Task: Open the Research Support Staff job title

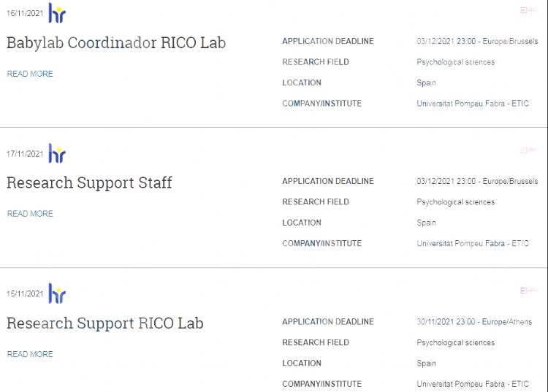Action: click(x=89, y=183)
